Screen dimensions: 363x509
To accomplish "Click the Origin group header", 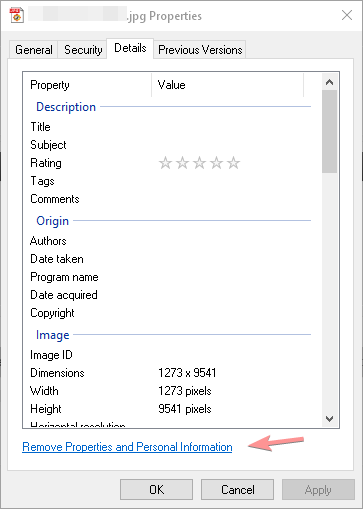I will point(52,221).
